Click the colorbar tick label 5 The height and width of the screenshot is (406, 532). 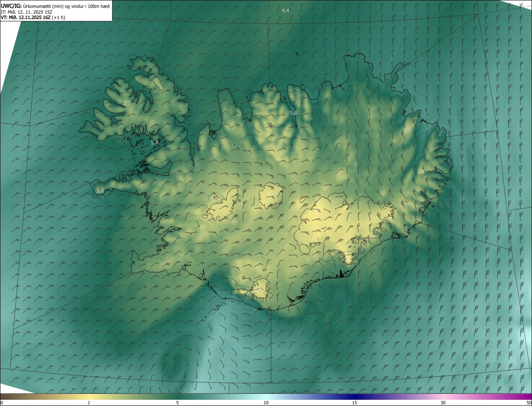[x=177, y=403]
